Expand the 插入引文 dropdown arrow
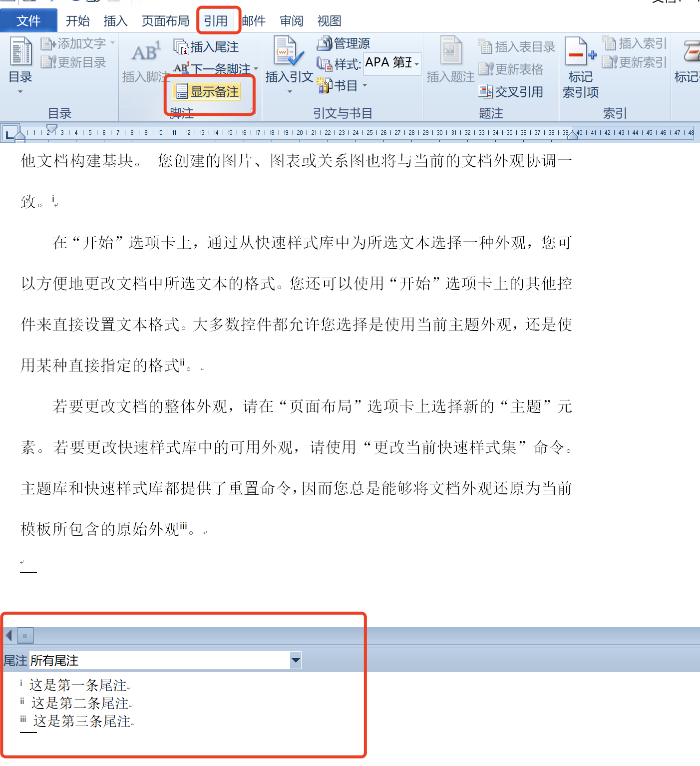Screen dimensions: 700x766 click(x=290, y=92)
